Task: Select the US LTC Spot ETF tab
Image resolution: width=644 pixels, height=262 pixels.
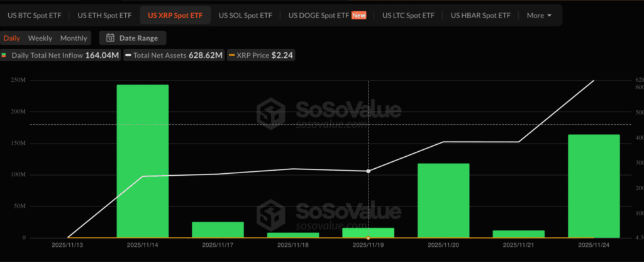Action: [x=409, y=14]
